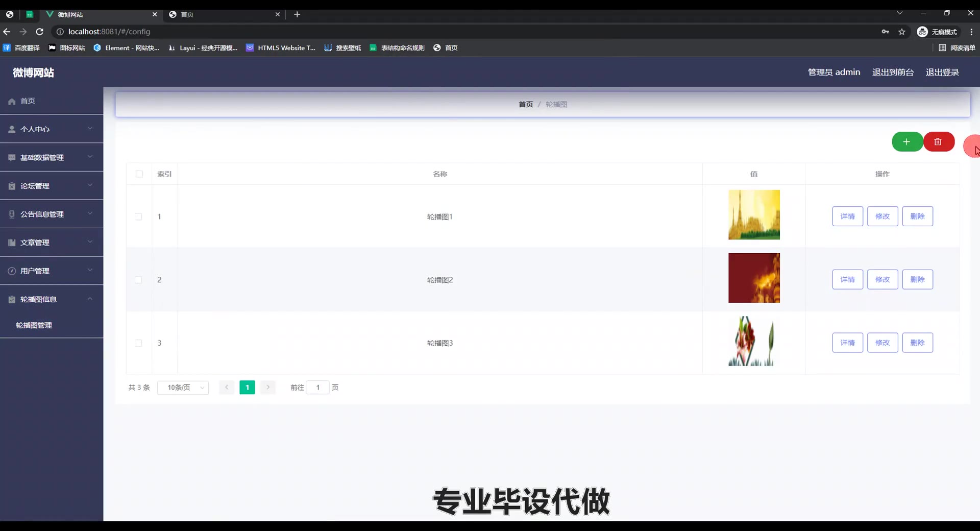Open the 搜索壁纸 bookmark
Viewport: 980px width, 531px height.
342,48
